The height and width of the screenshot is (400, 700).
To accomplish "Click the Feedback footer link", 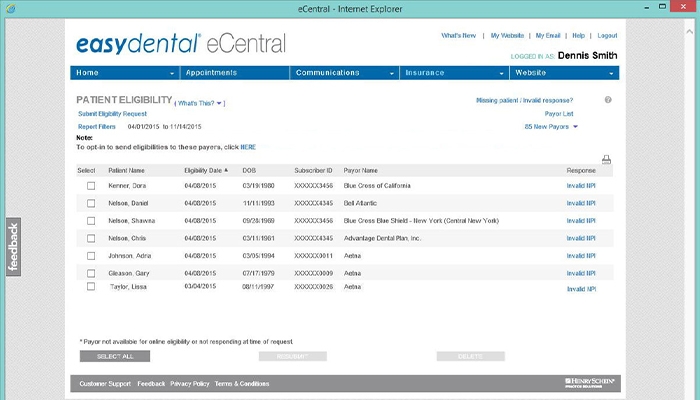I will coord(151,383).
